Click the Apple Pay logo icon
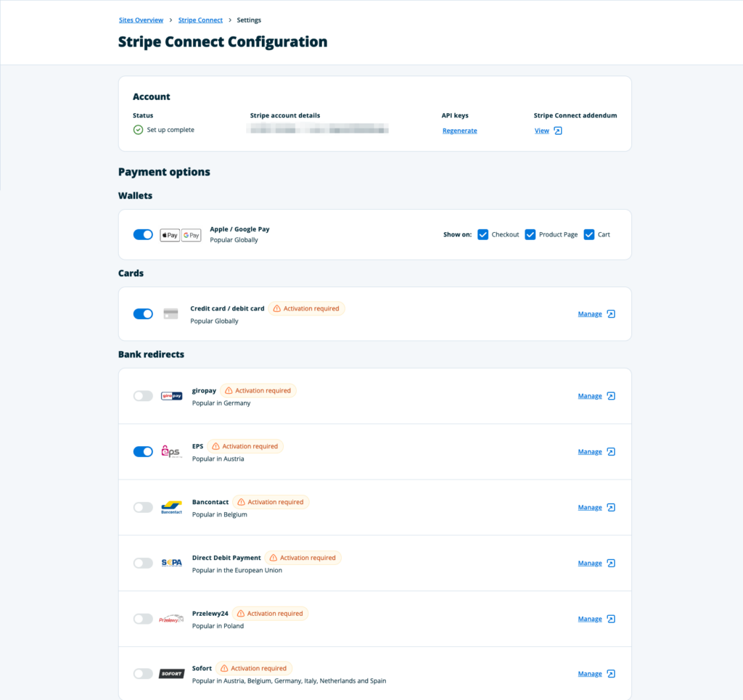The width and height of the screenshot is (743, 700). pyautogui.click(x=170, y=235)
